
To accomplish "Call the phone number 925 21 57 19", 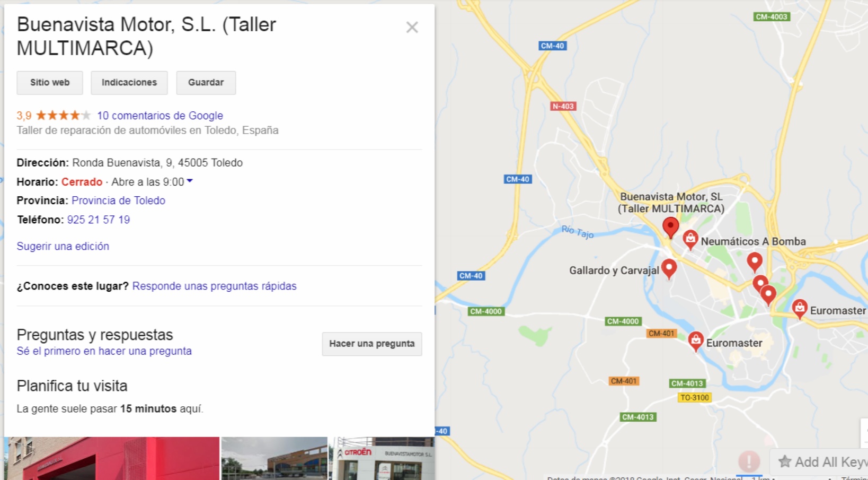I will point(99,220).
